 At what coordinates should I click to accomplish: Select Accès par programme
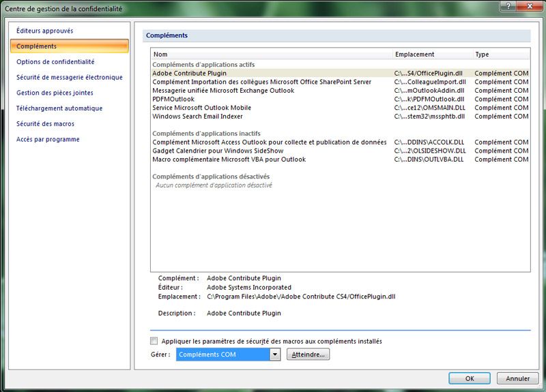coord(48,139)
